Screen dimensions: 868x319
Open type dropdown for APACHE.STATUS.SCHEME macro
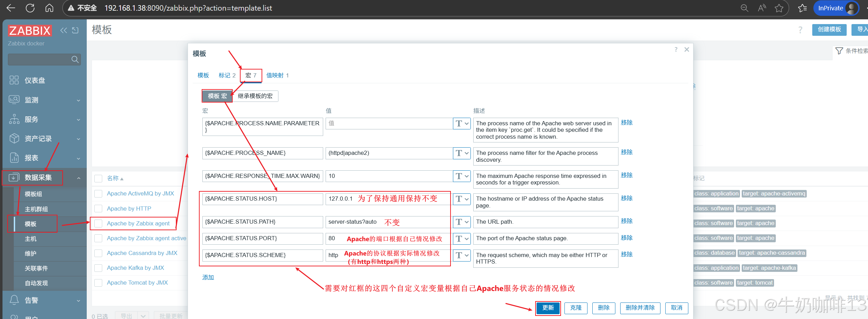coord(462,255)
